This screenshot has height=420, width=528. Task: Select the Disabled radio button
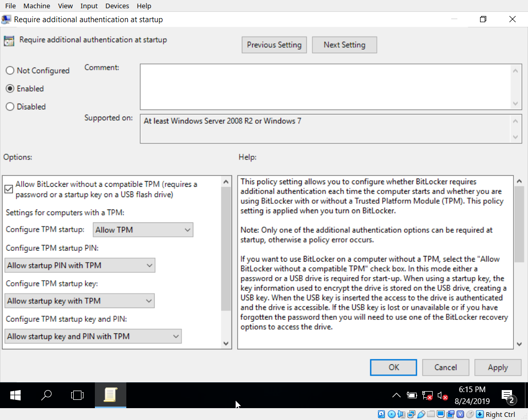click(x=10, y=107)
